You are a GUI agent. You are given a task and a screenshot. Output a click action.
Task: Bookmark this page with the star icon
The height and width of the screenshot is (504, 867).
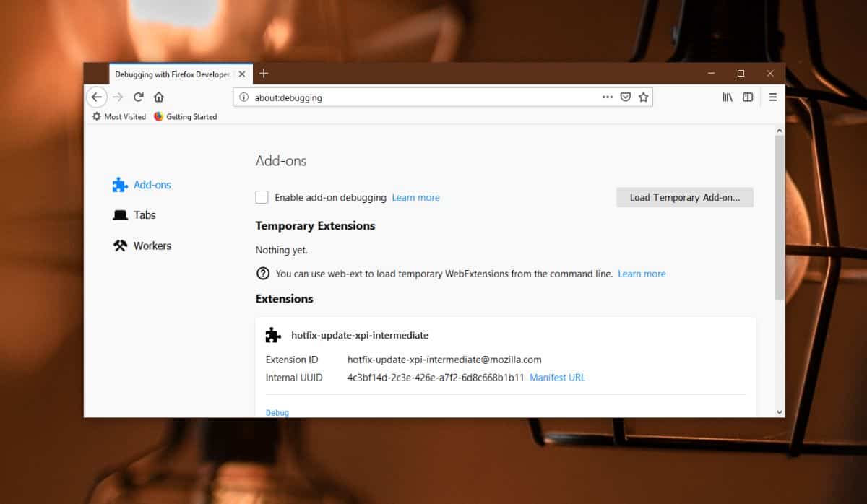643,97
